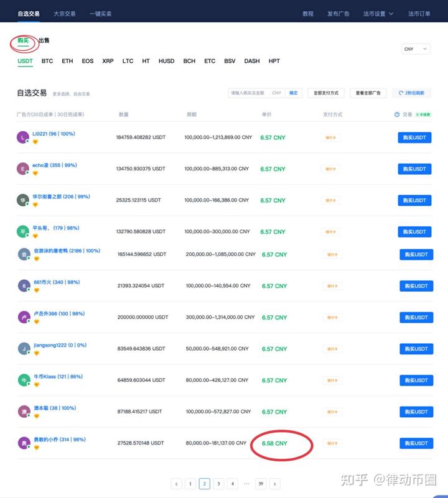The width and height of the screenshot is (448, 498).
Task: Open the CNY currency dropdown
Action: click(x=416, y=49)
